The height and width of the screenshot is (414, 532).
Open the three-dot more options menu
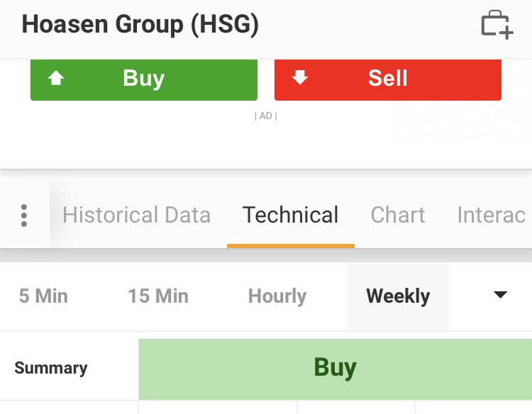tap(24, 215)
